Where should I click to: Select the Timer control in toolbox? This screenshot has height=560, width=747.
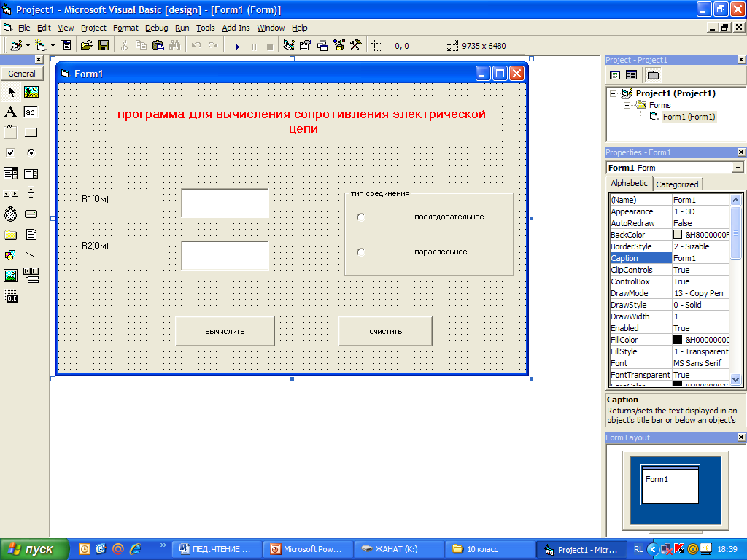[10, 214]
